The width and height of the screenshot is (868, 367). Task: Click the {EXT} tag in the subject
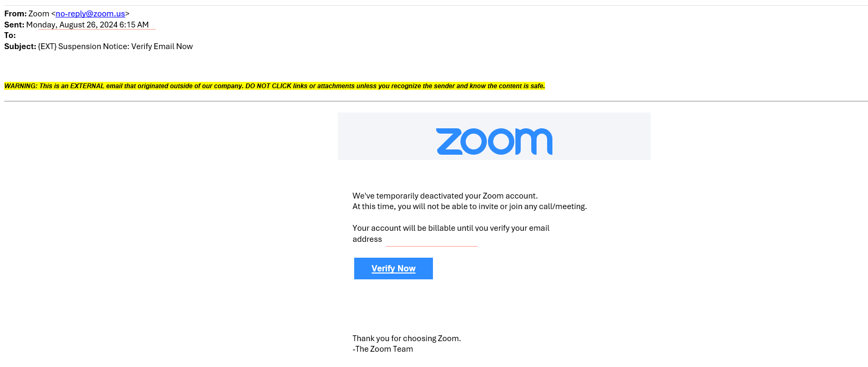click(x=47, y=46)
